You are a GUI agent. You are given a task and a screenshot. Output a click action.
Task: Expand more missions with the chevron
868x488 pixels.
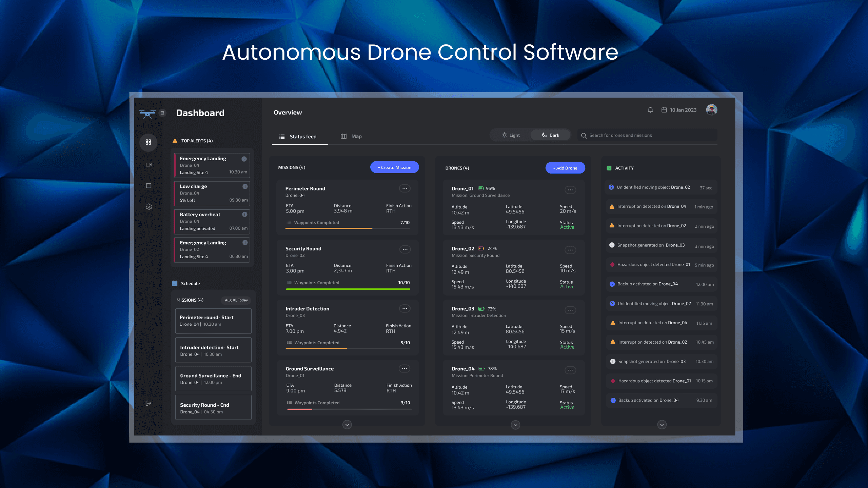(347, 425)
